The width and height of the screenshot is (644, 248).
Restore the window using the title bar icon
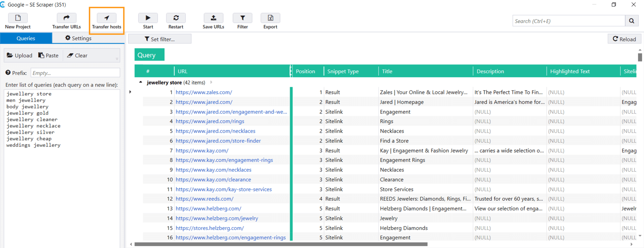coord(614,5)
